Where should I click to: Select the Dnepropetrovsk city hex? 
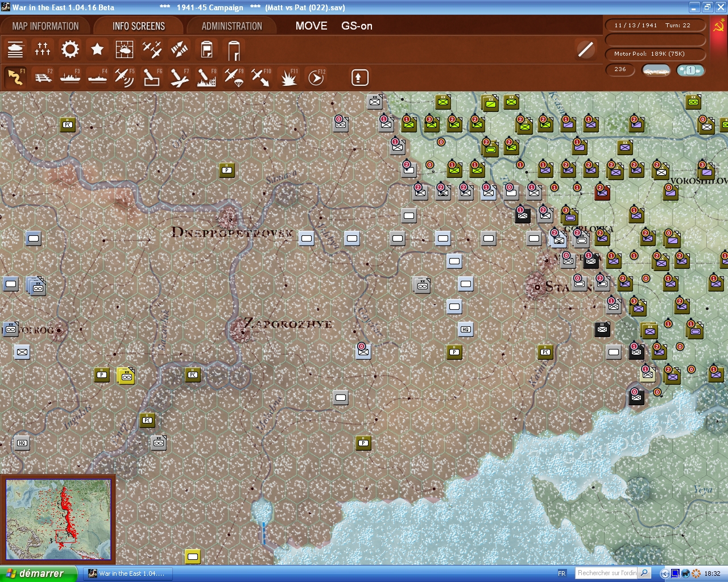(230, 219)
